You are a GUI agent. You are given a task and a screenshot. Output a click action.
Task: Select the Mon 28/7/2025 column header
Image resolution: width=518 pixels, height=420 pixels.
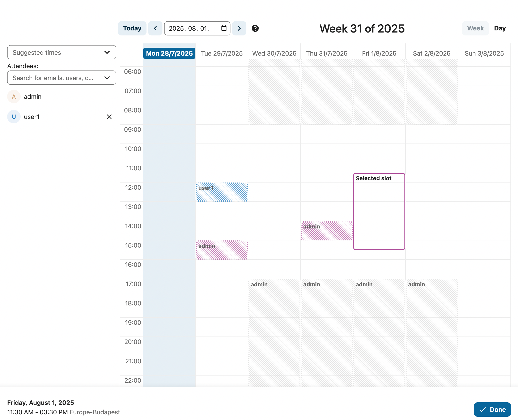pos(169,53)
